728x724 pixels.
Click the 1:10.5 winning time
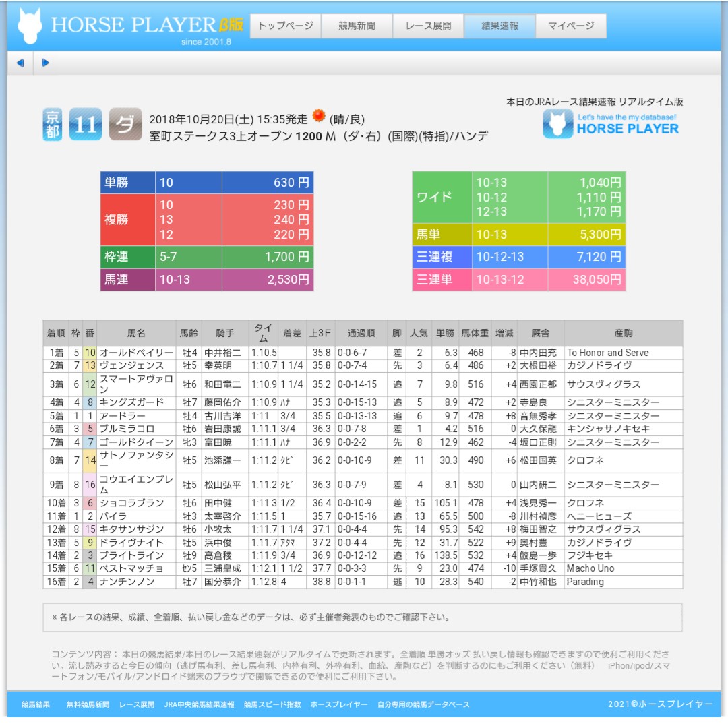[x=264, y=353]
